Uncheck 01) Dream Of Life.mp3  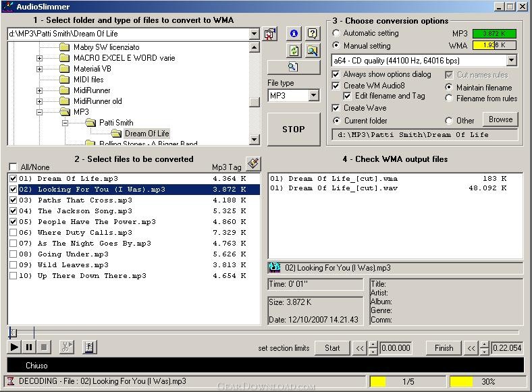coord(14,178)
